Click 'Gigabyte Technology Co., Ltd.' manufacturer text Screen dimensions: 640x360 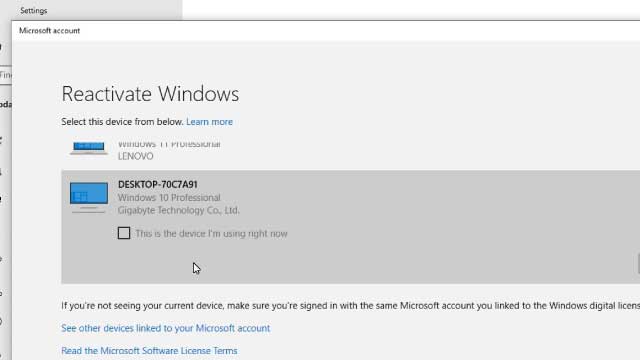point(178,210)
